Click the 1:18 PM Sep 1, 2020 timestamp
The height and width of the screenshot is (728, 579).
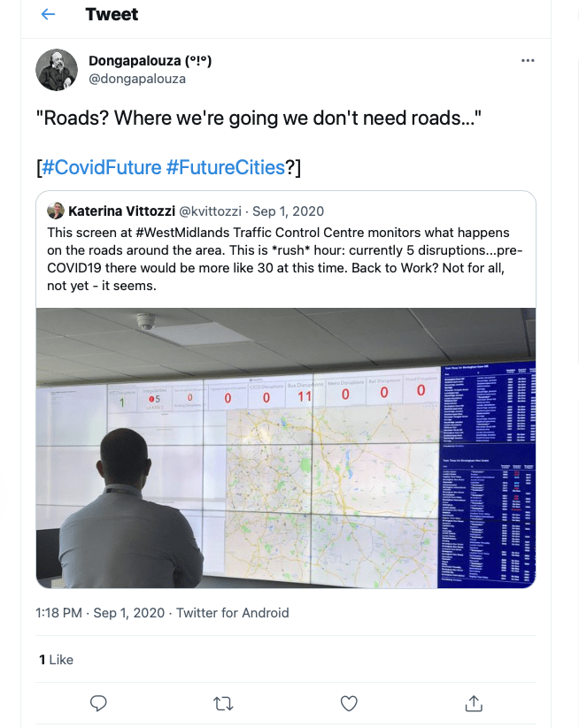[x=100, y=612]
